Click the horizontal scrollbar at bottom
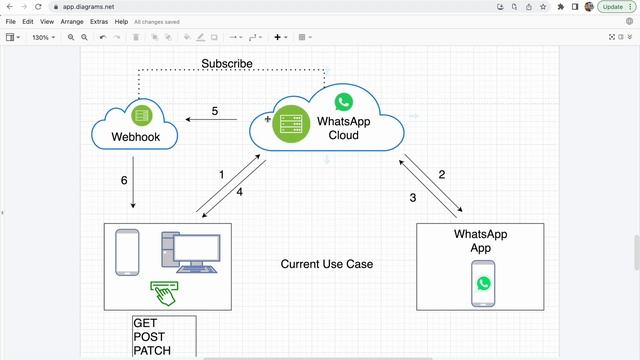 tap(318, 358)
